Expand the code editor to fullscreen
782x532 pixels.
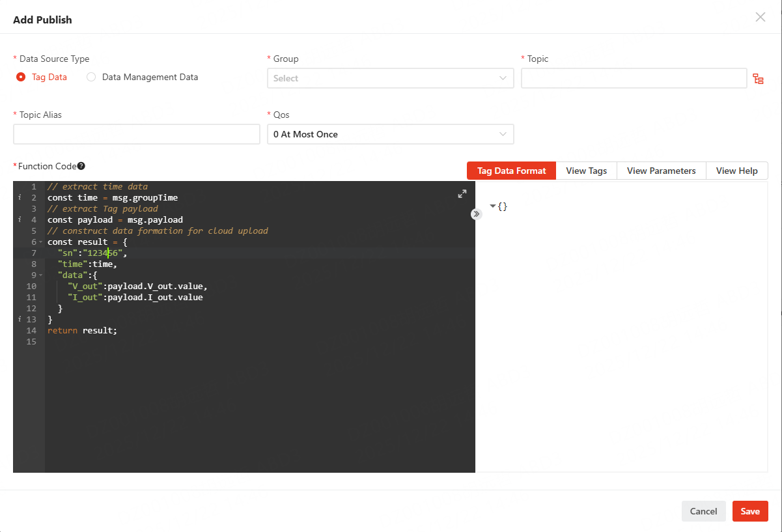point(462,193)
